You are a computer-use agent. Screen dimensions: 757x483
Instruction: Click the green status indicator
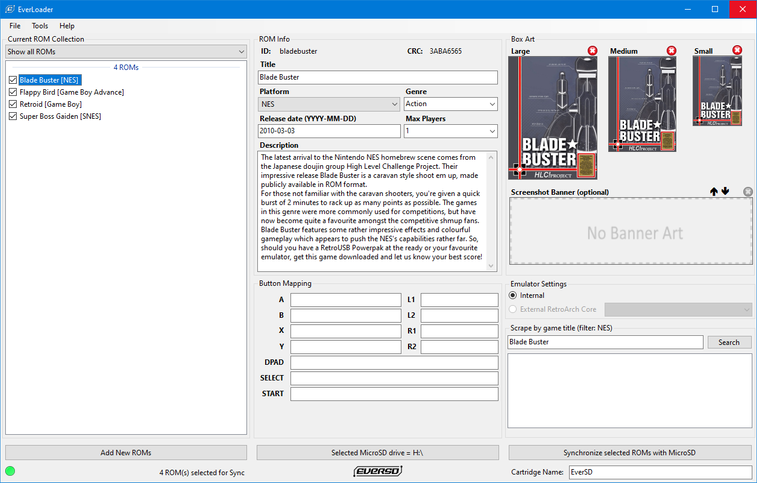[10, 471]
